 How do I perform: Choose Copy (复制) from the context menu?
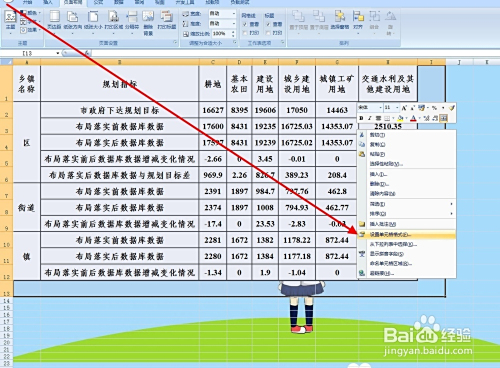click(x=407, y=144)
